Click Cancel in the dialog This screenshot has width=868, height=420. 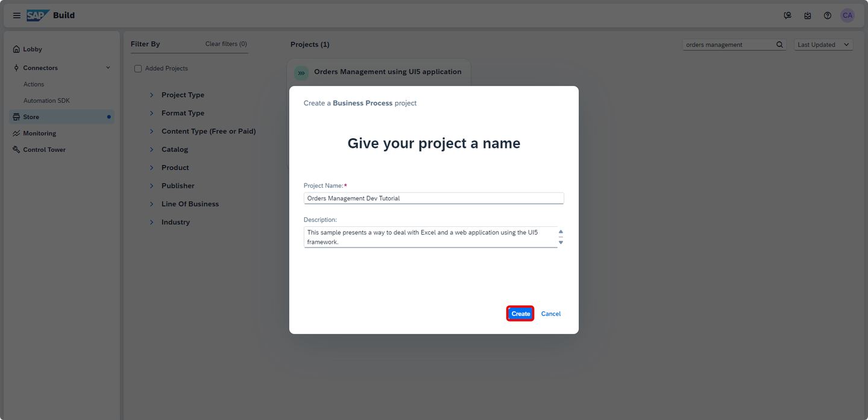point(551,314)
